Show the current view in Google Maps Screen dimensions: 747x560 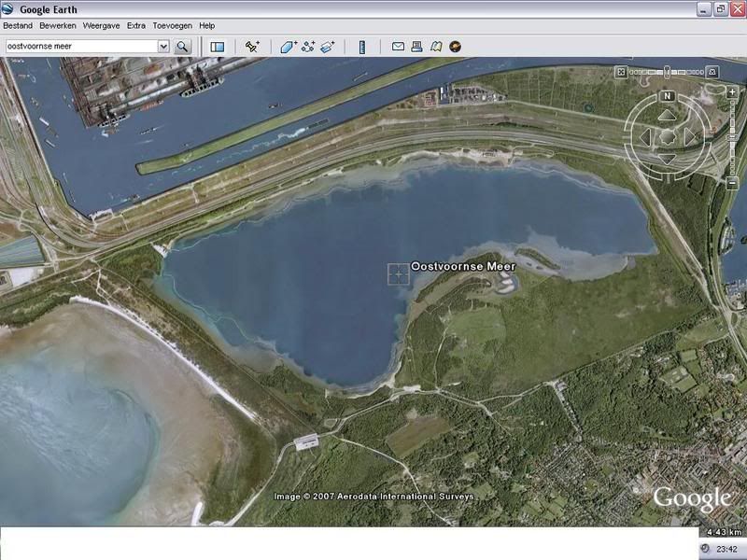point(436,46)
